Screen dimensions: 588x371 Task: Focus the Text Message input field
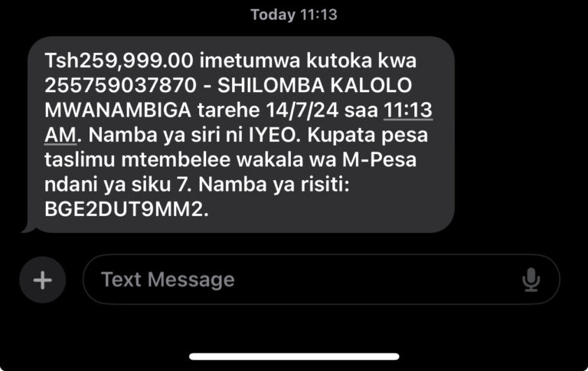pos(322,279)
